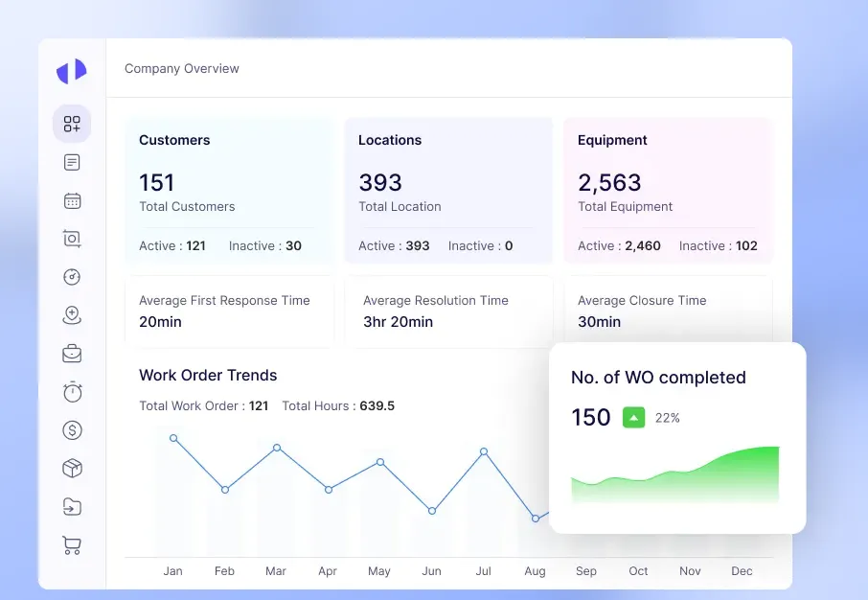Image resolution: width=868 pixels, height=600 pixels.
Task: Select the May data point on chart
Action: point(380,462)
